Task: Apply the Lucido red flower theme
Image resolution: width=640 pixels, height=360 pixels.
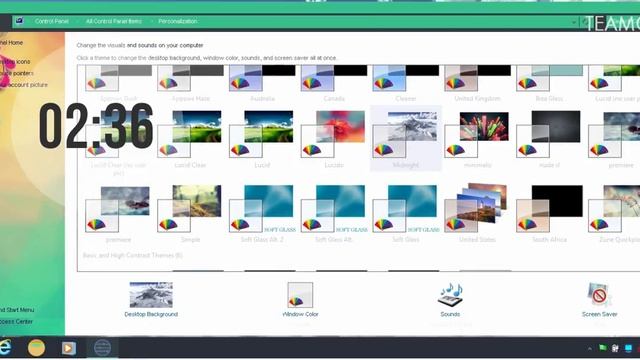Action: (334, 139)
